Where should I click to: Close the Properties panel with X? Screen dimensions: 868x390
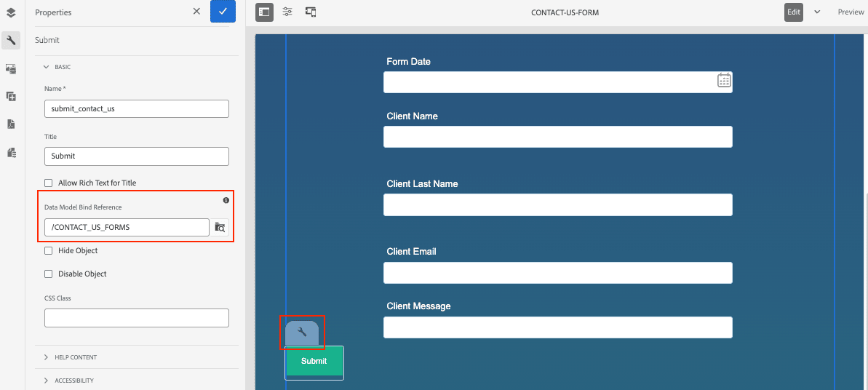(196, 11)
